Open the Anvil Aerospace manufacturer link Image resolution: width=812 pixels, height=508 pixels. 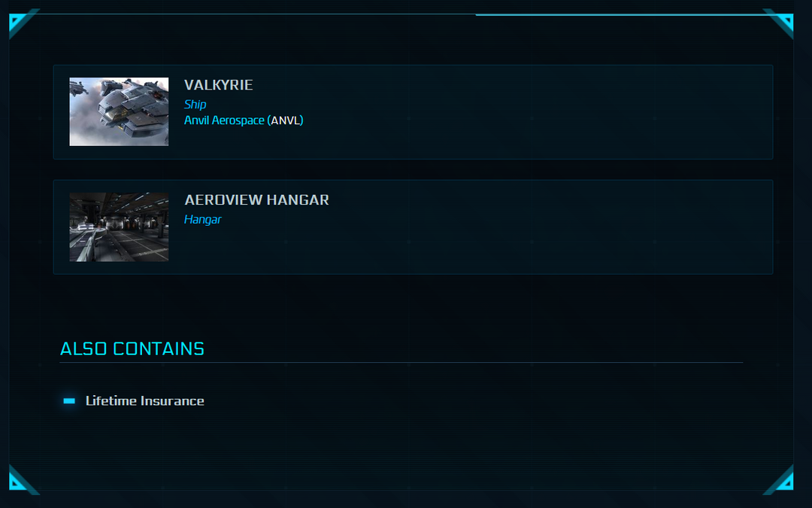[224, 120]
